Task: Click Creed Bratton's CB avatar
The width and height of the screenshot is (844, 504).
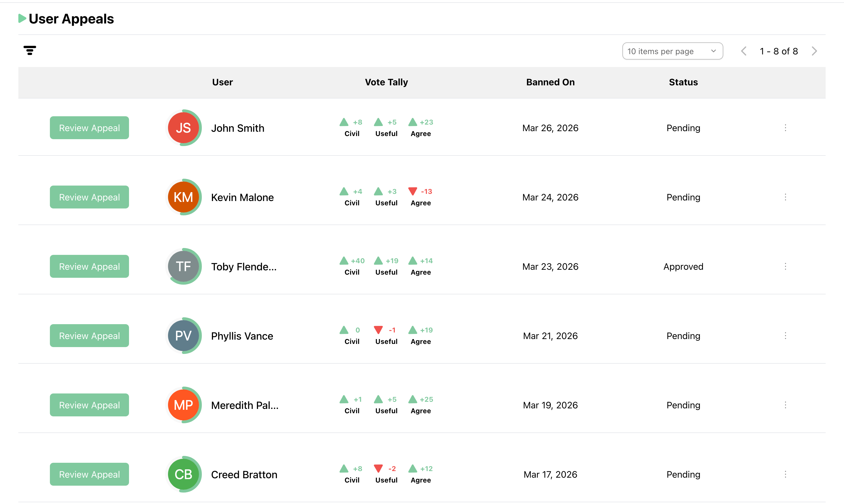Action: pyautogui.click(x=183, y=475)
